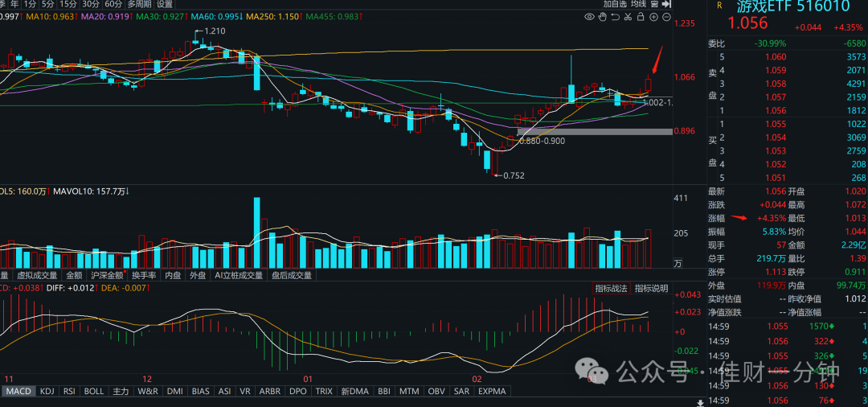Click the MA10: 0.963 legend label
Screen dimensions: 868x407
click(x=50, y=17)
